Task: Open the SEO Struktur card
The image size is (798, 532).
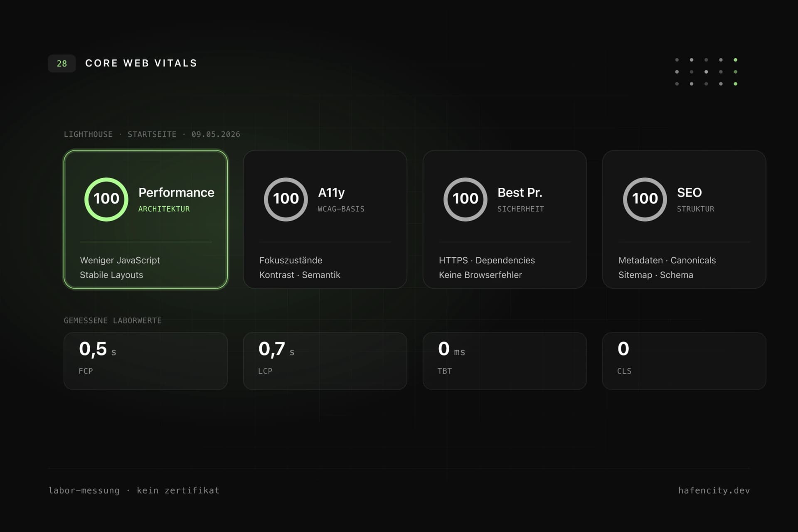Action: point(684,219)
